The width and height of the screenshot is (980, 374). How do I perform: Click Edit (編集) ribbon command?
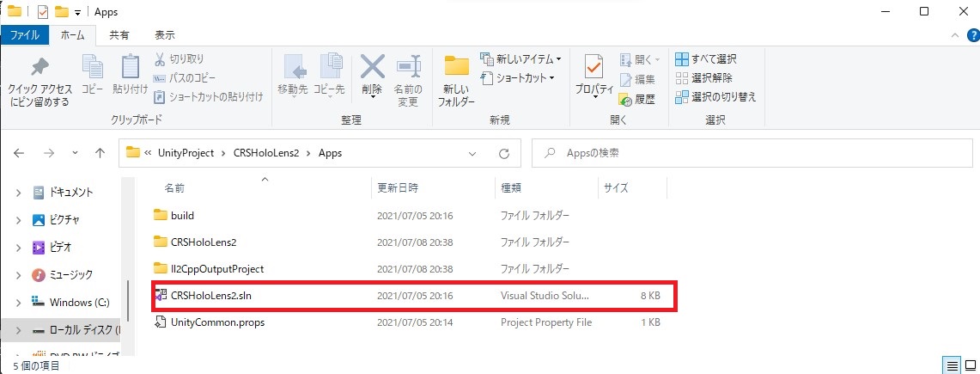click(637, 79)
